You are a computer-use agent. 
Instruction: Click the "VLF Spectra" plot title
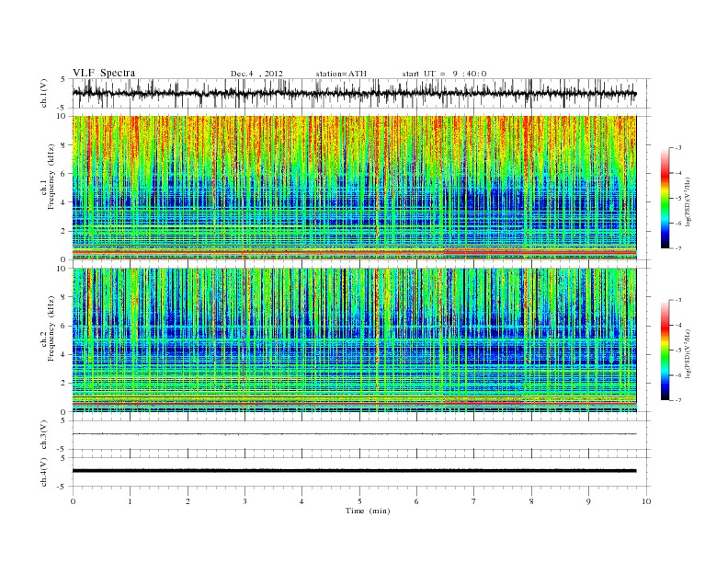coord(104,73)
